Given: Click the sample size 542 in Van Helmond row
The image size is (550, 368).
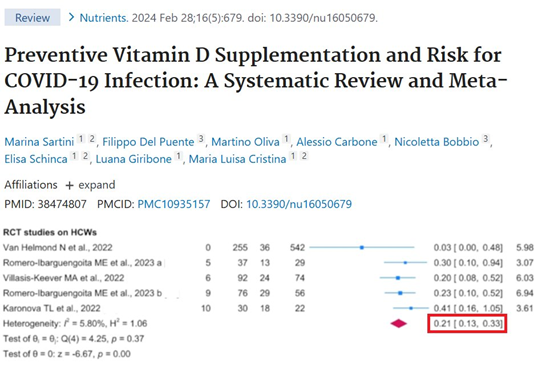Looking at the screenshot, I should (297, 248).
